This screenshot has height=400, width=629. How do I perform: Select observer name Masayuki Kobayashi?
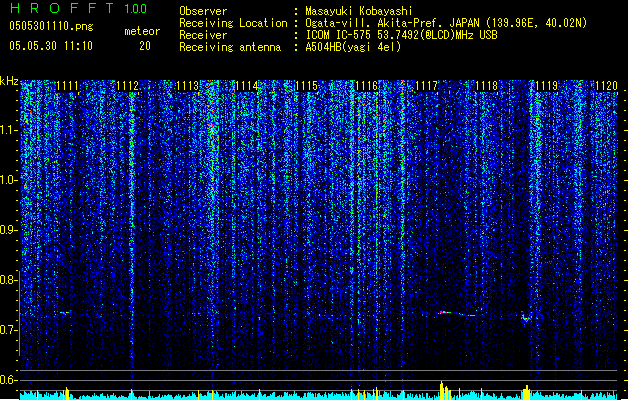(x=359, y=11)
